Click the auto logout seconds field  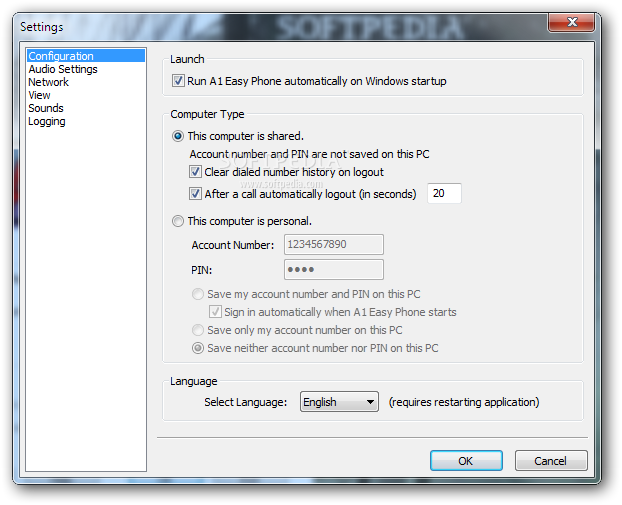pyautogui.click(x=444, y=193)
